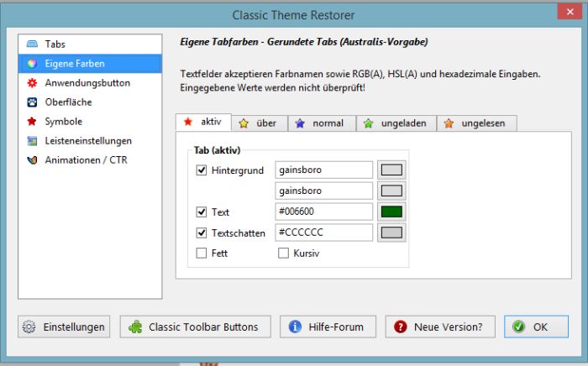
Task: Click the red star on the aktiv tab
Action: point(188,122)
